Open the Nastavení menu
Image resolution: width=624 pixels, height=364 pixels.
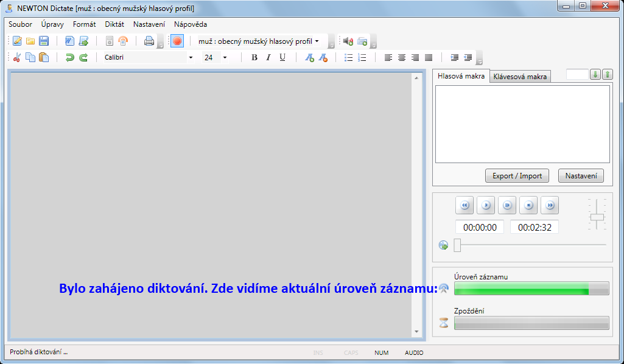coord(149,24)
